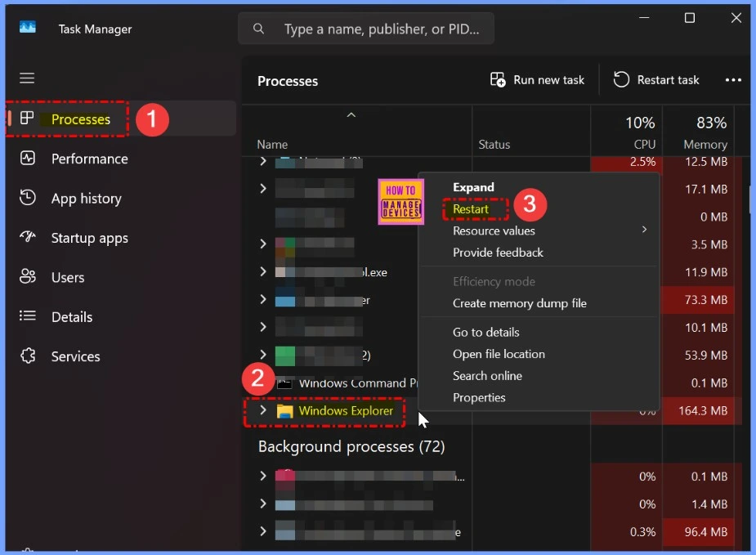Sort by the CPU column header
The image size is (756, 555).
point(644,144)
